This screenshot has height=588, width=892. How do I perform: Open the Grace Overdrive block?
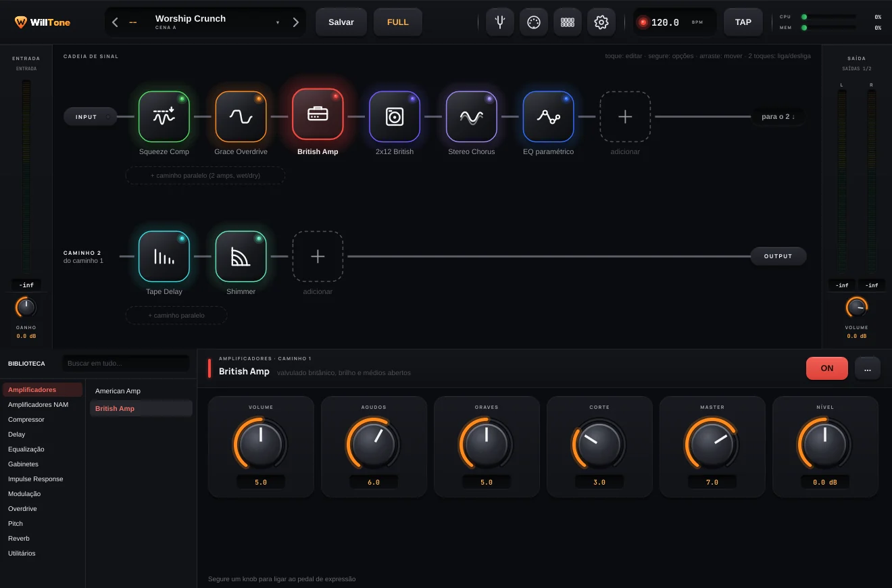[241, 117]
